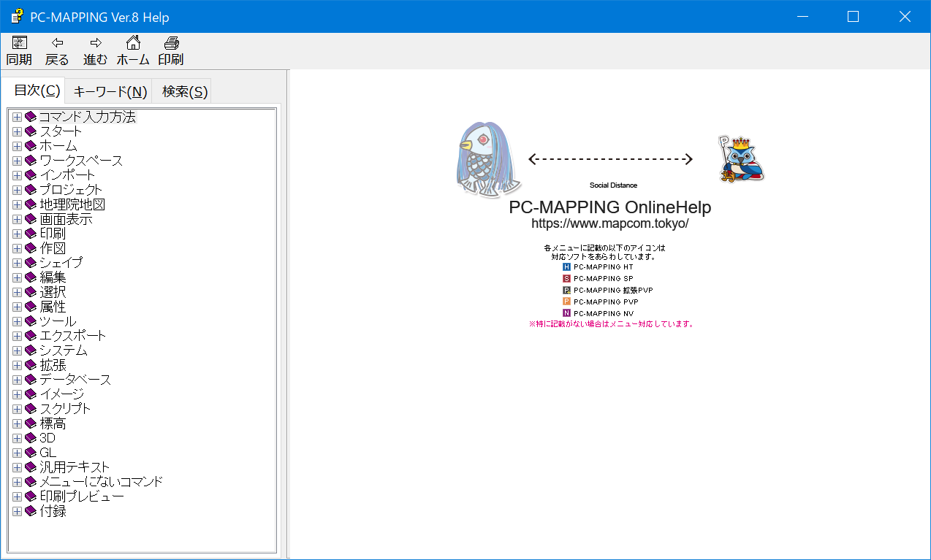Select the コマンド入力方法 tree item label
The image size is (931, 560).
pyautogui.click(x=87, y=117)
